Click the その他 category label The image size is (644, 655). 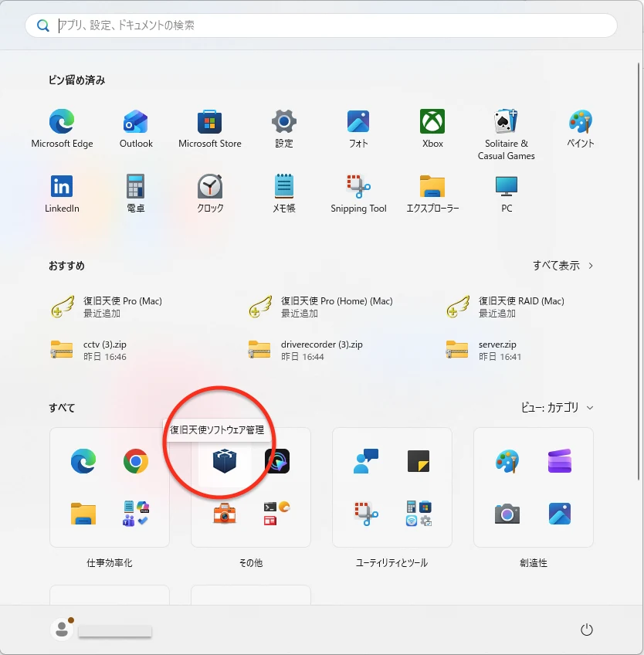251,563
